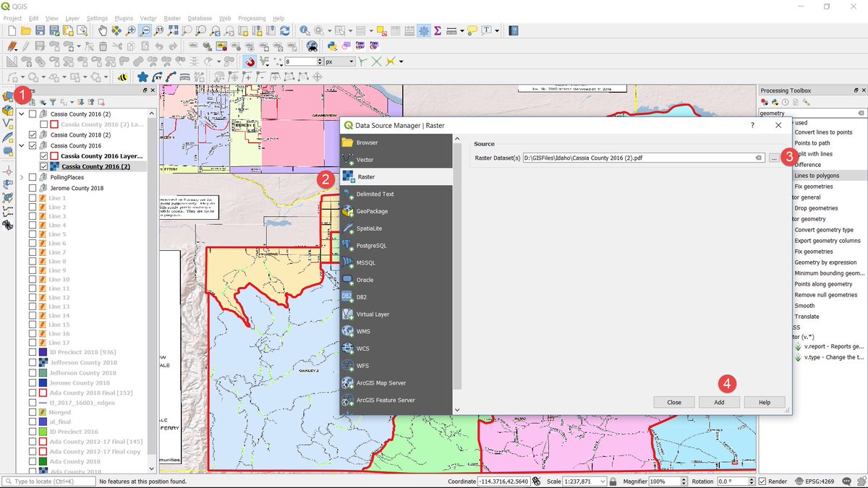Open the Project menu
This screenshot has height=488, width=868.
(x=12, y=18)
